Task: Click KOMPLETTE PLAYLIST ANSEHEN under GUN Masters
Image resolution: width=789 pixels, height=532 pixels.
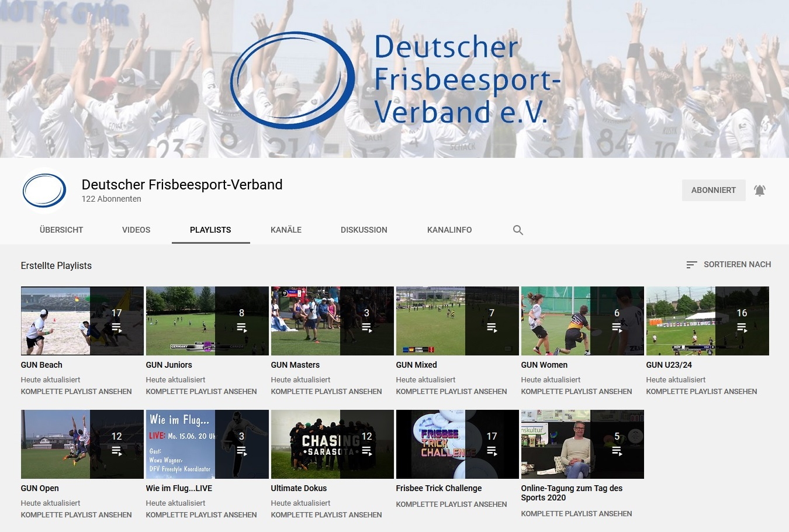Action: coord(326,392)
